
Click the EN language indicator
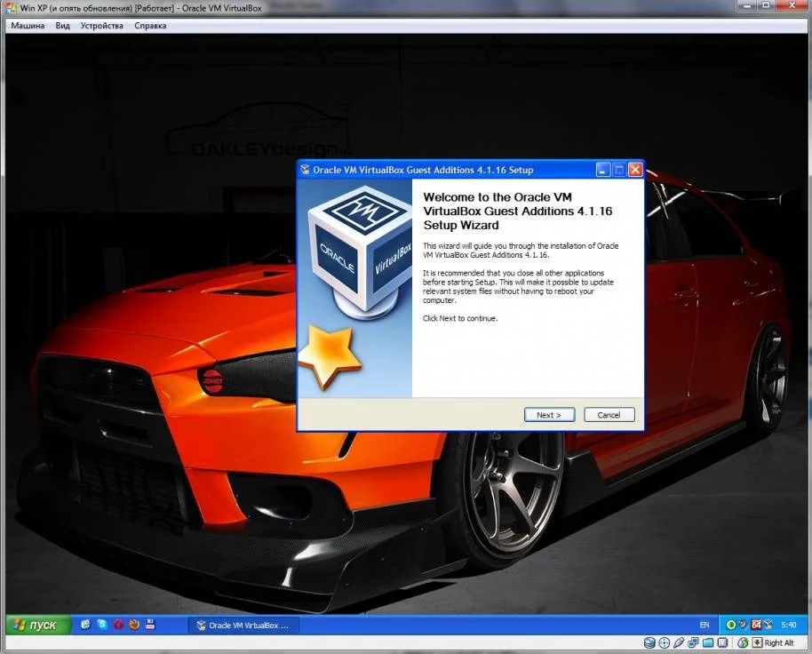[705, 626]
